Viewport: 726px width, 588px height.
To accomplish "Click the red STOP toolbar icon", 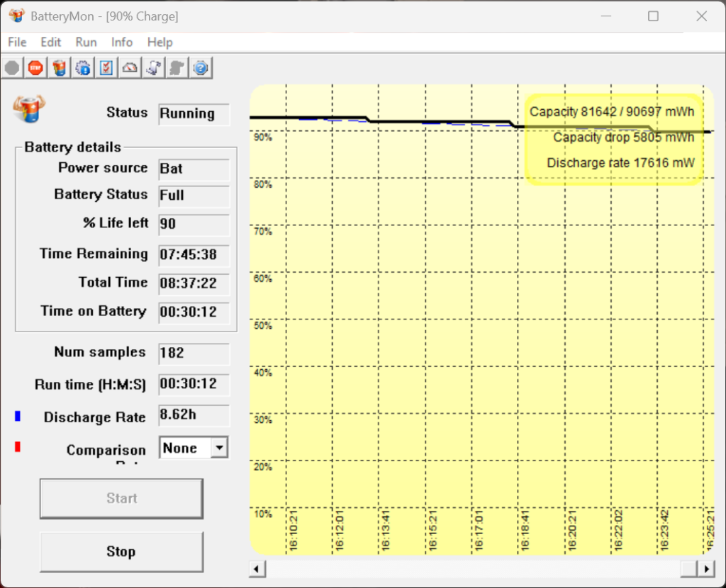I will pyautogui.click(x=35, y=68).
